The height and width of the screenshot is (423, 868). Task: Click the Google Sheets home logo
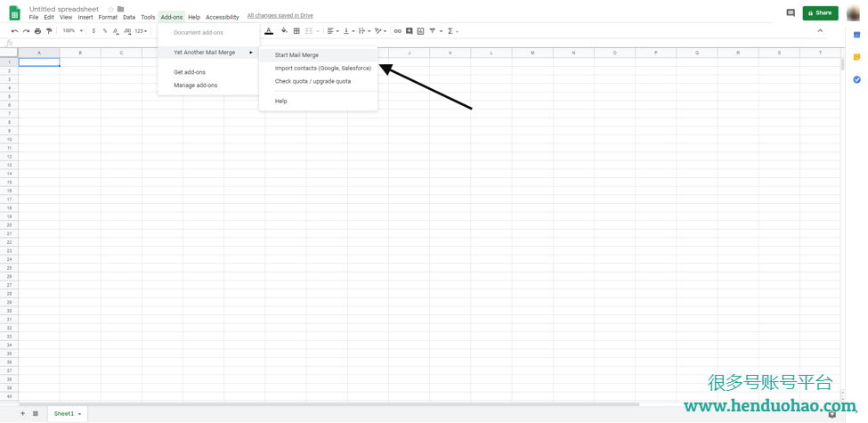pos(15,12)
